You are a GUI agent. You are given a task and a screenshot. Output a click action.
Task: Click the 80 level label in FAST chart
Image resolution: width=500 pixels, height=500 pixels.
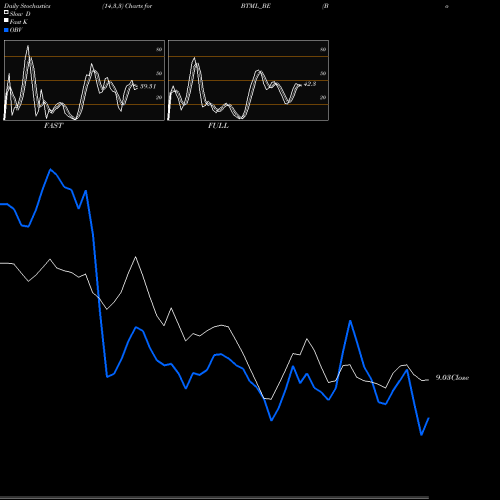[159, 49]
